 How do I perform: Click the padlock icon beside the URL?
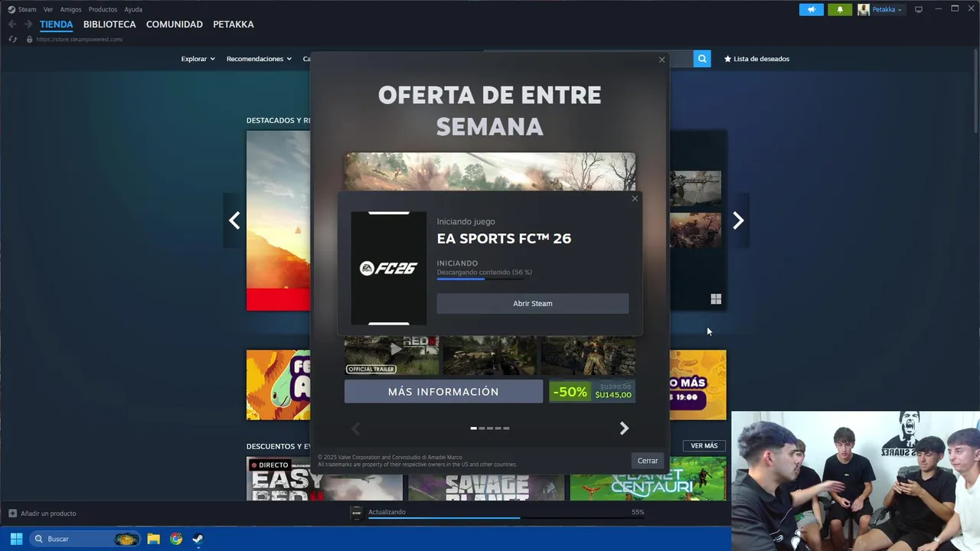point(29,39)
